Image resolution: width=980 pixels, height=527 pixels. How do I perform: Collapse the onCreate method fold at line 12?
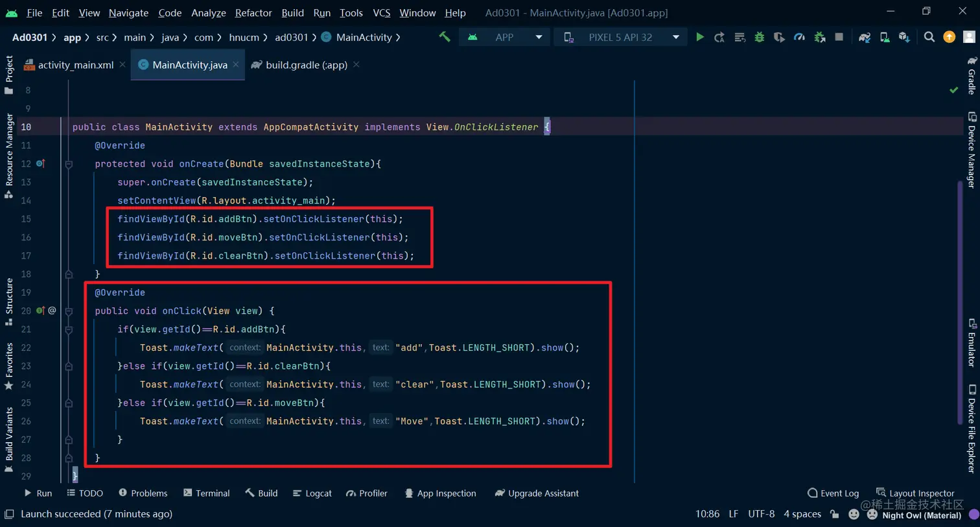[x=69, y=164]
